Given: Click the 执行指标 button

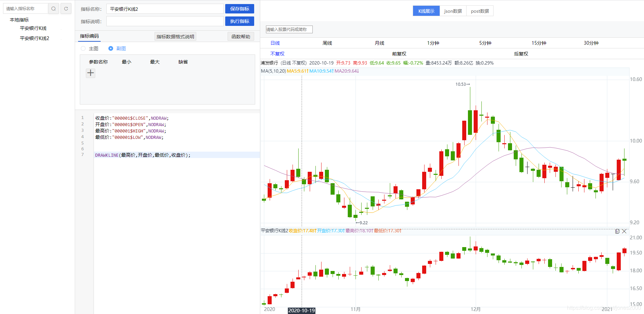Looking at the screenshot, I should click(x=240, y=21).
